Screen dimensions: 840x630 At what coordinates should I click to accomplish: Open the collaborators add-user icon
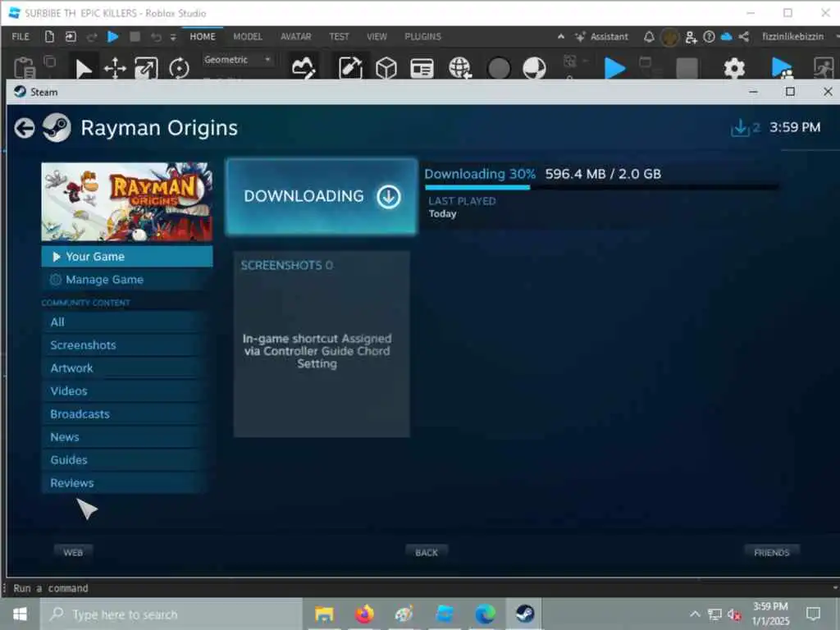pyautogui.click(x=691, y=37)
